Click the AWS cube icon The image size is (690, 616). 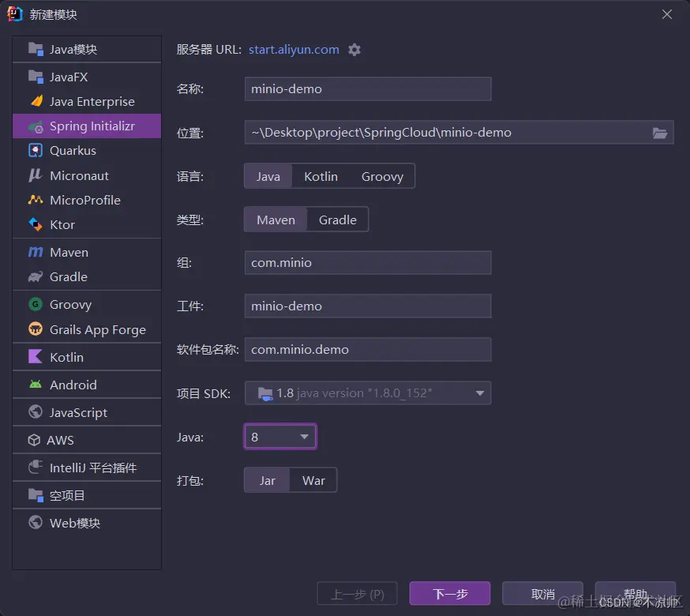34,440
